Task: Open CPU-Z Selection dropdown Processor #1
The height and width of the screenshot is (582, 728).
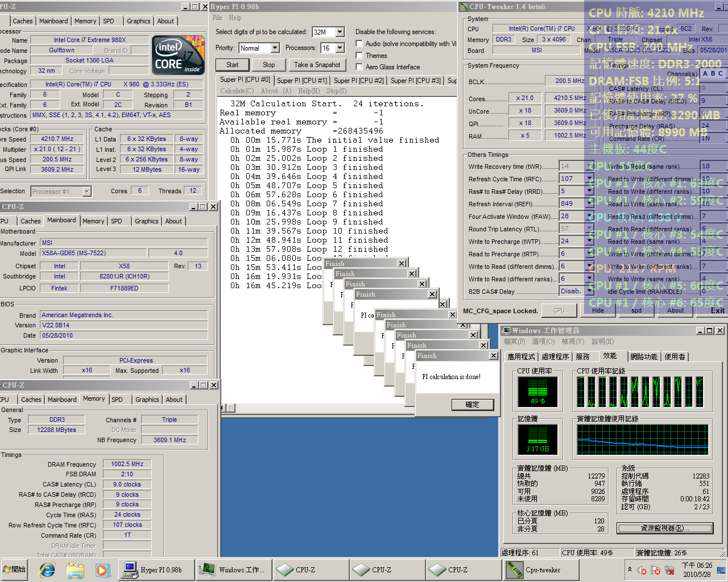Action: [x=86, y=192]
